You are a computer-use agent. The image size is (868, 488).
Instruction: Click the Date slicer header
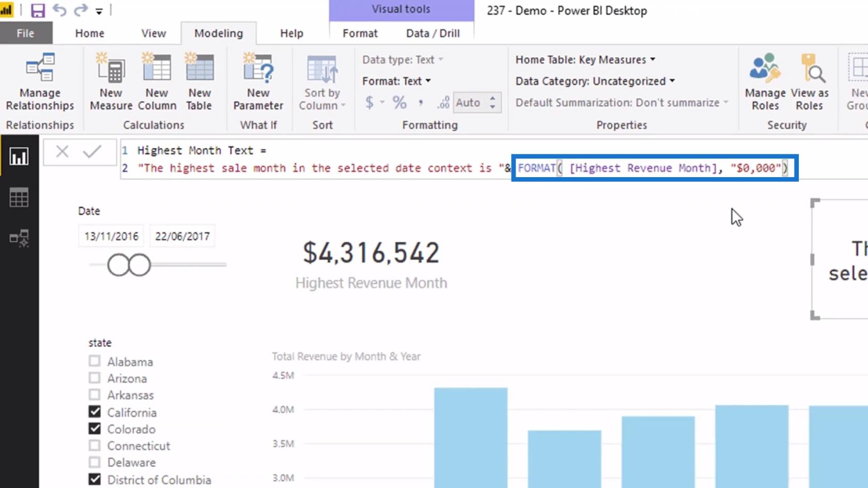(89, 211)
